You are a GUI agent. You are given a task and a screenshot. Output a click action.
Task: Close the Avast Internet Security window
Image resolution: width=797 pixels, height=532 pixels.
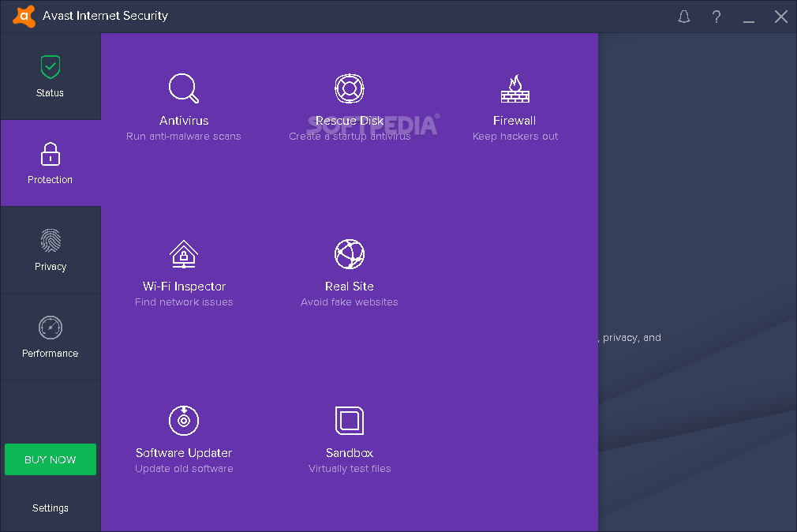pos(780,17)
